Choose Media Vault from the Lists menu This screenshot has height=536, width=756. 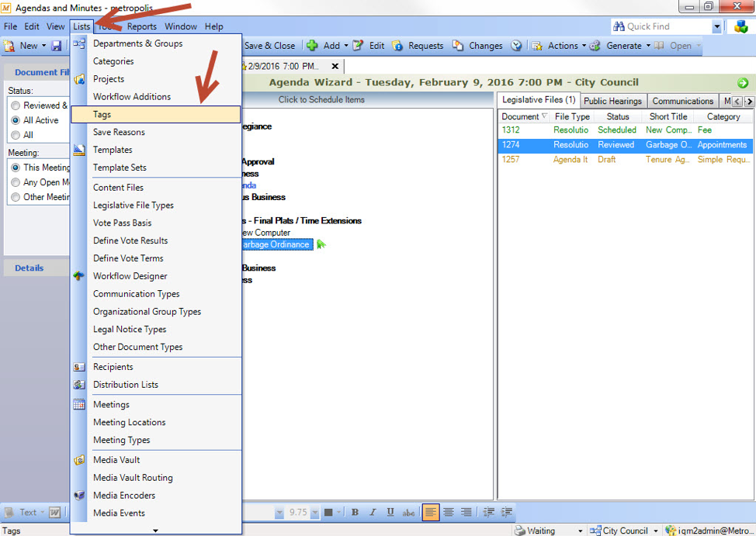click(x=156, y=460)
